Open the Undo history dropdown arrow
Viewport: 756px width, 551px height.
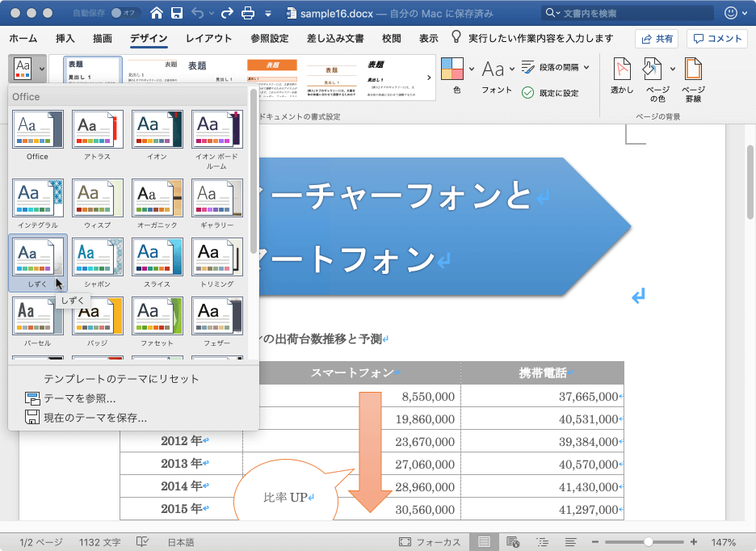(x=211, y=14)
